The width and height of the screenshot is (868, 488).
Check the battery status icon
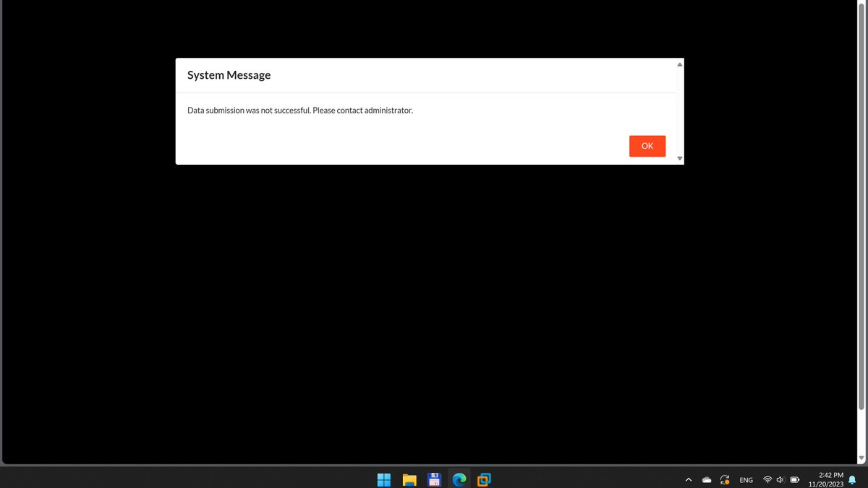click(x=794, y=479)
